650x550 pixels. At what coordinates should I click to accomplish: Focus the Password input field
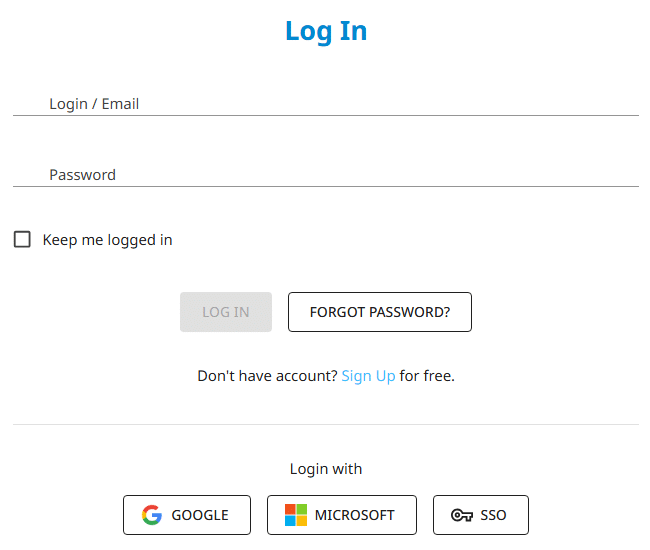coord(326,174)
